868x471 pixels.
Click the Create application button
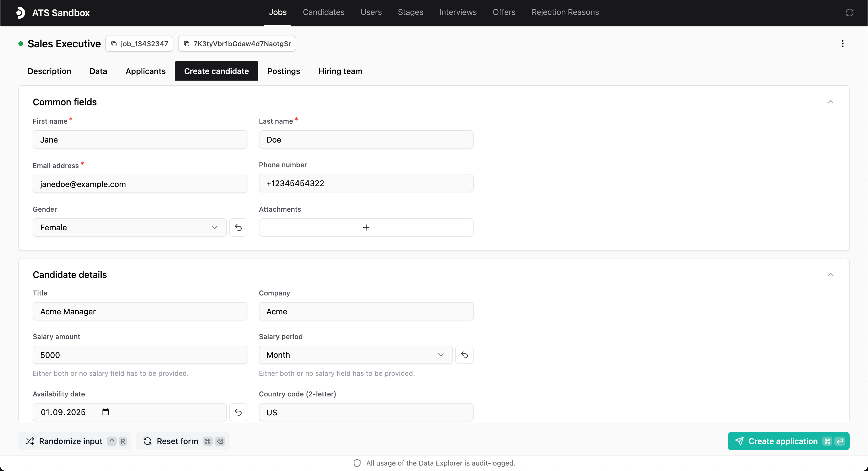[x=788, y=441]
